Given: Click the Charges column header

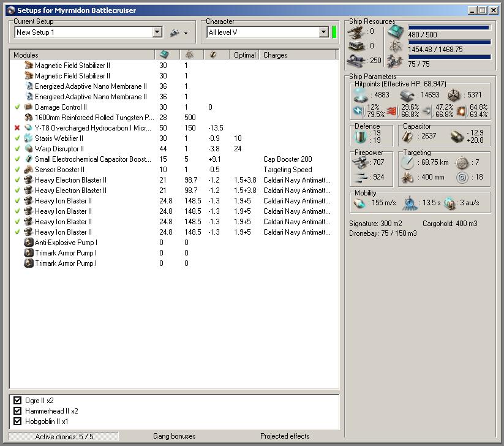Looking at the screenshot, I should point(275,55).
